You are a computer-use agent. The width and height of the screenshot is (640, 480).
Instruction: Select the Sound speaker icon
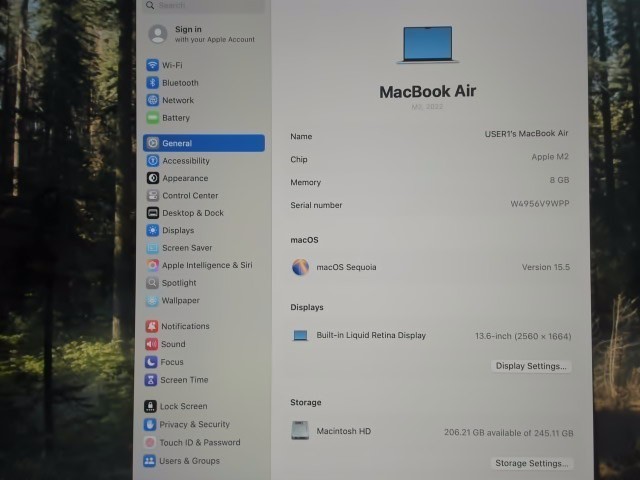(151, 344)
